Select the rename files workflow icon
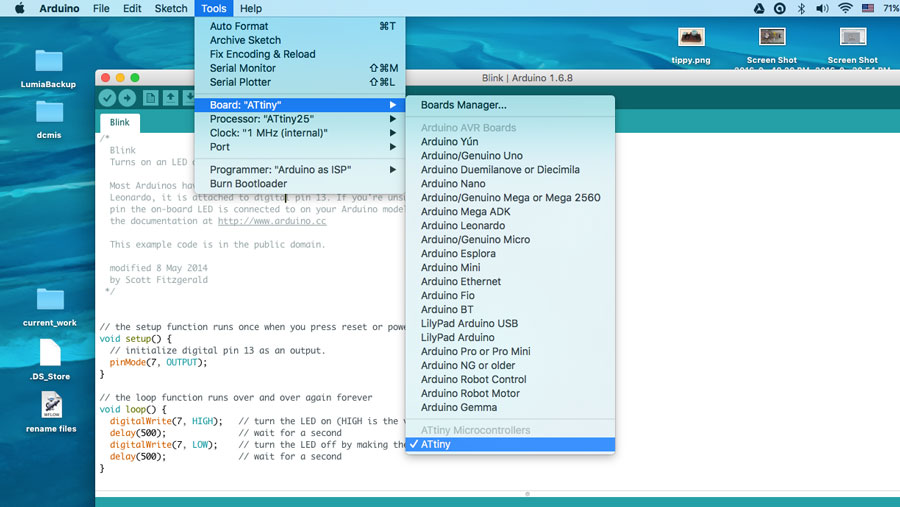The image size is (900, 507). pos(51,405)
